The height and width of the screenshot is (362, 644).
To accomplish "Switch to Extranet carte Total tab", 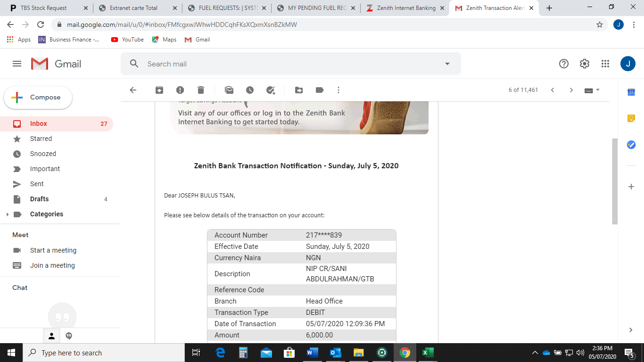I will pos(137,8).
